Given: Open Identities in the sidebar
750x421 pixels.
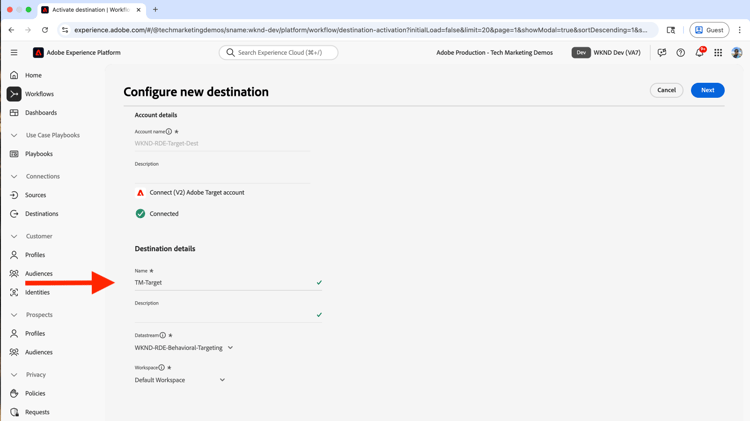Looking at the screenshot, I should point(37,292).
